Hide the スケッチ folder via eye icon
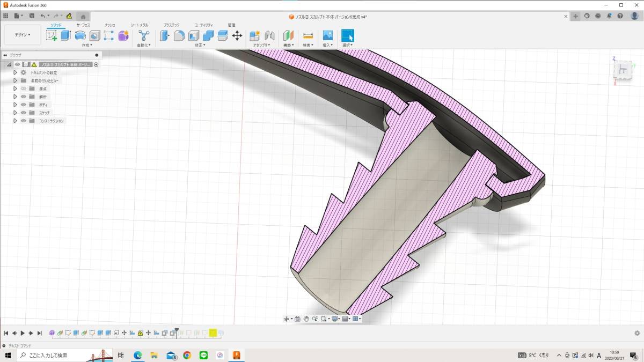The height and width of the screenshot is (362, 644). point(24,113)
